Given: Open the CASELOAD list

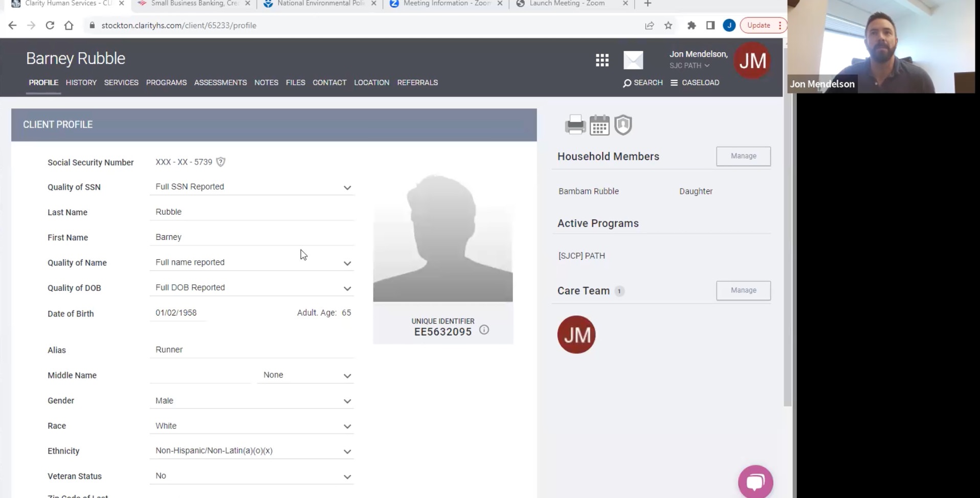Looking at the screenshot, I should (x=695, y=83).
